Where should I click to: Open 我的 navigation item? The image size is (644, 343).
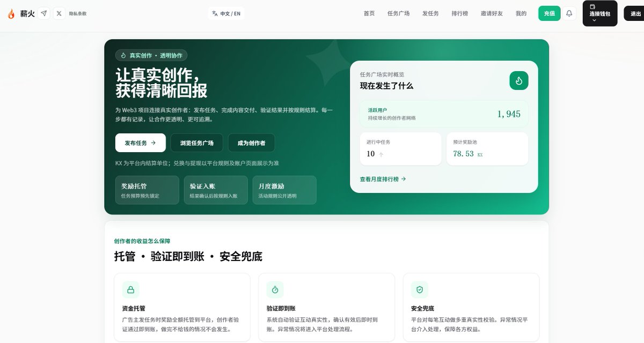[x=521, y=13]
